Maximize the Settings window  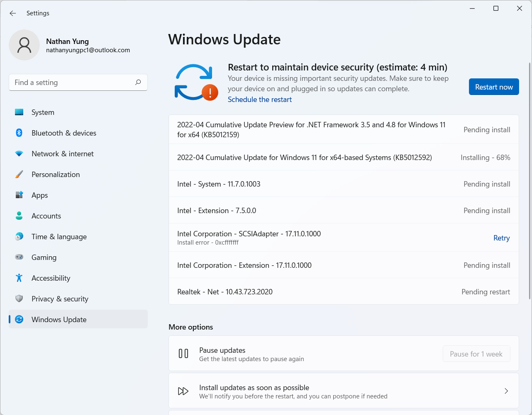[496, 8]
